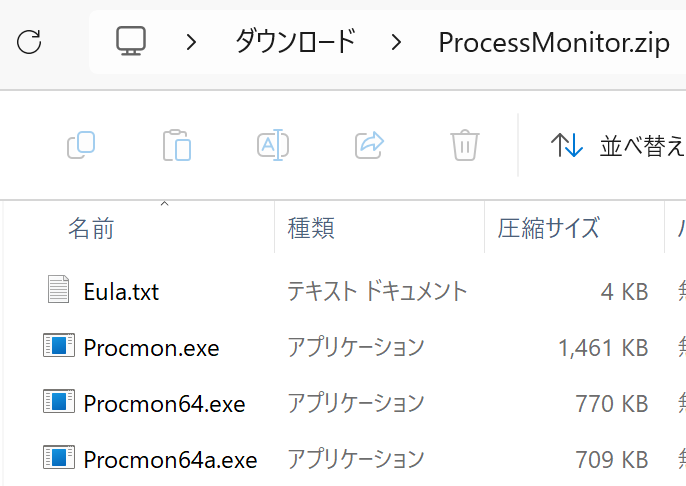Click テキスト ドキュメント type cell
Screen dimensions: 686x486
coord(377,291)
